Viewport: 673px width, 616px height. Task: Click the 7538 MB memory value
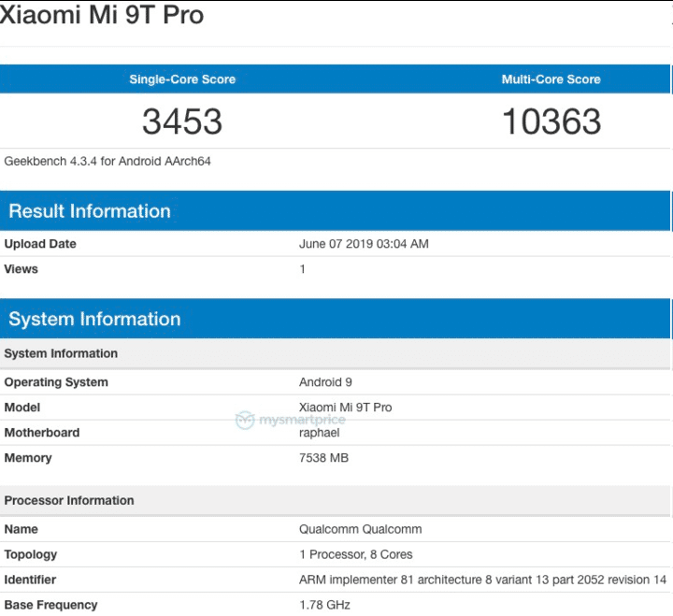(323, 458)
